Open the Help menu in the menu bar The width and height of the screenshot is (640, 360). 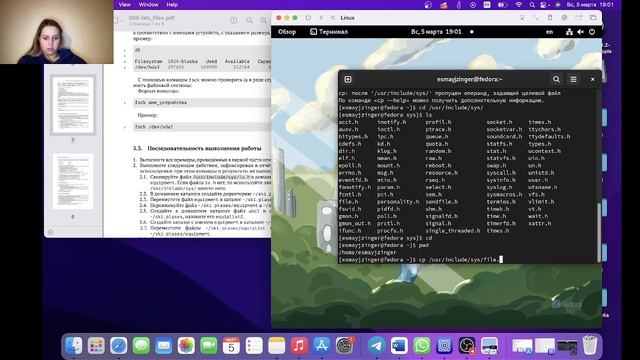pyautogui.click(x=172, y=5)
